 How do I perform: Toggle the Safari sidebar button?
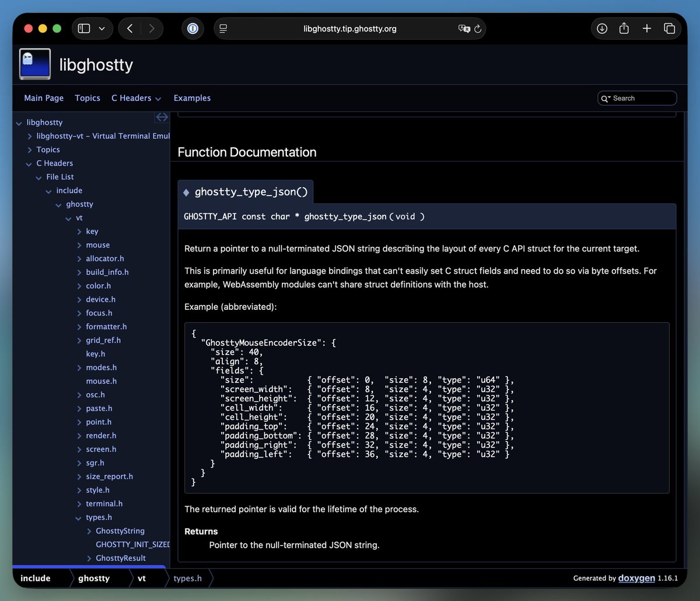(84, 29)
